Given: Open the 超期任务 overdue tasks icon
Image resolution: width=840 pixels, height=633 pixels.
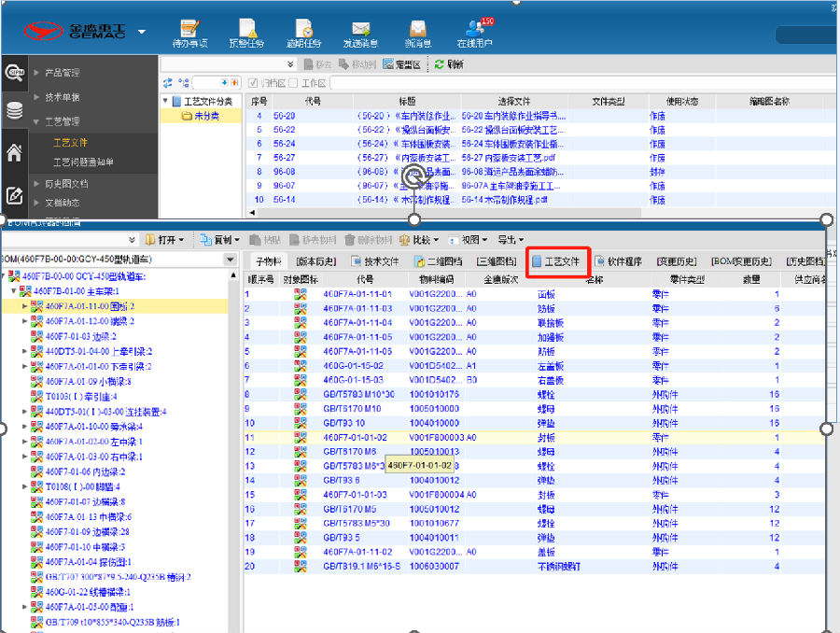Looking at the screenshot, I should click(x=303, y=31).
